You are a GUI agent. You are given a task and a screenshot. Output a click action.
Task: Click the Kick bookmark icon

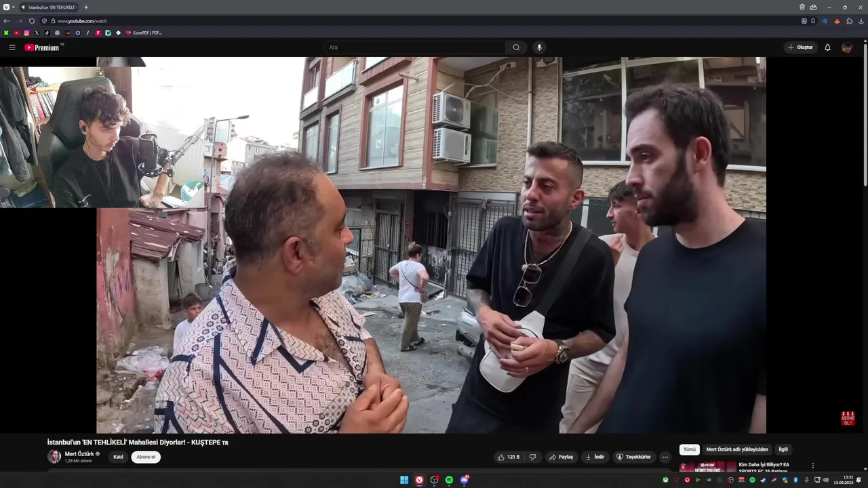point(6,33)
